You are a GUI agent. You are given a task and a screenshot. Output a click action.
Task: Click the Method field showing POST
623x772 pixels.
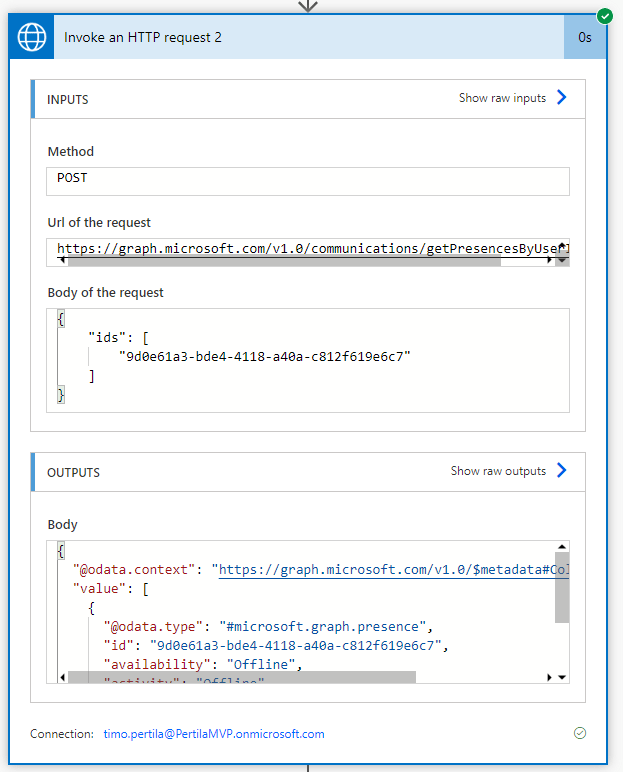[307, 181]
